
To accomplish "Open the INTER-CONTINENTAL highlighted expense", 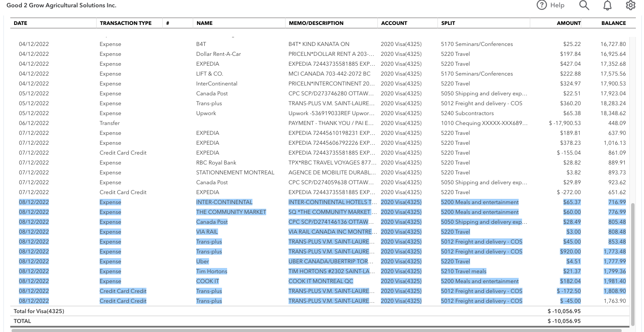I will 224,202.
